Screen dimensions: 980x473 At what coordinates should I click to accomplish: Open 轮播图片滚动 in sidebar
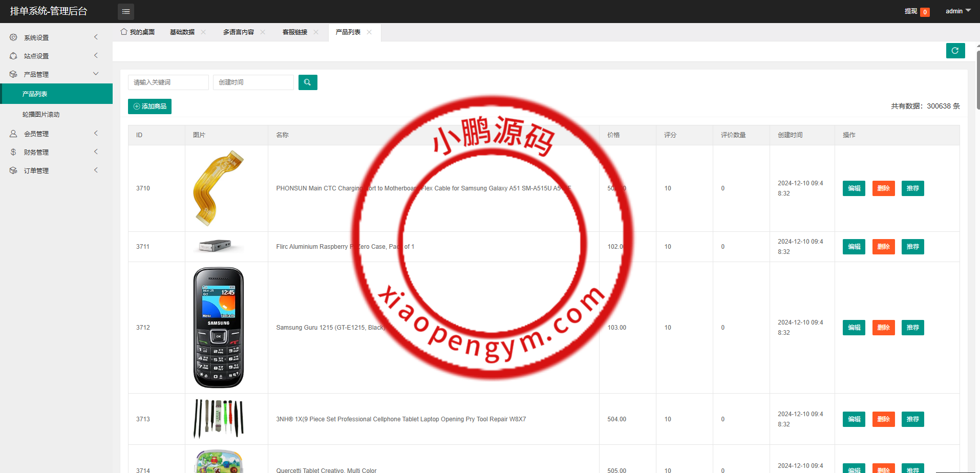click(x=41, y=115)
